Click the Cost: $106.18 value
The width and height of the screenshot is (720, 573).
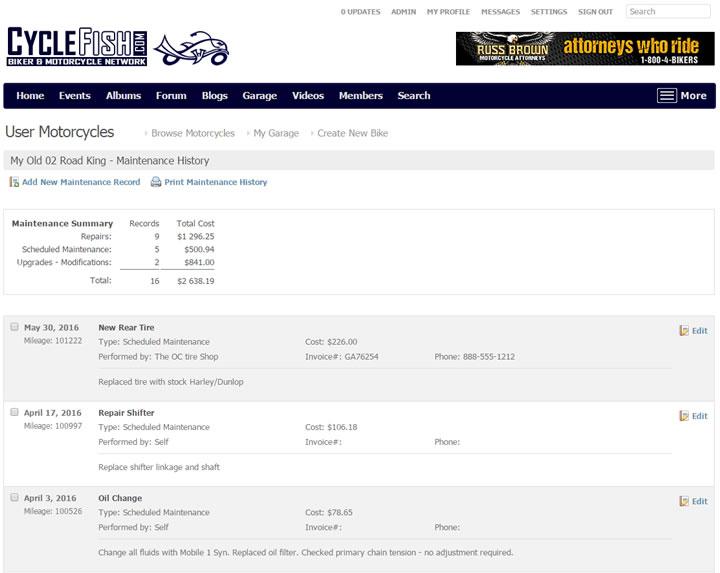331,427
